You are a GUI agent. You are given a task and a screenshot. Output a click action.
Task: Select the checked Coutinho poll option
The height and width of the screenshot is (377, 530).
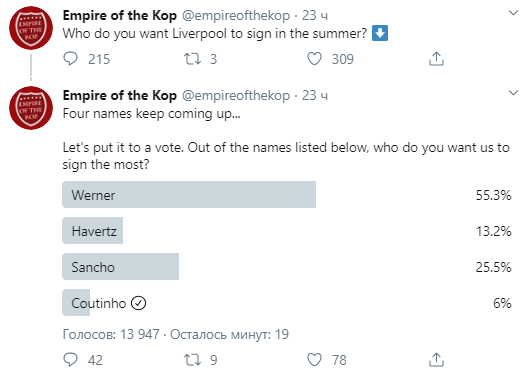click(287, 303)
